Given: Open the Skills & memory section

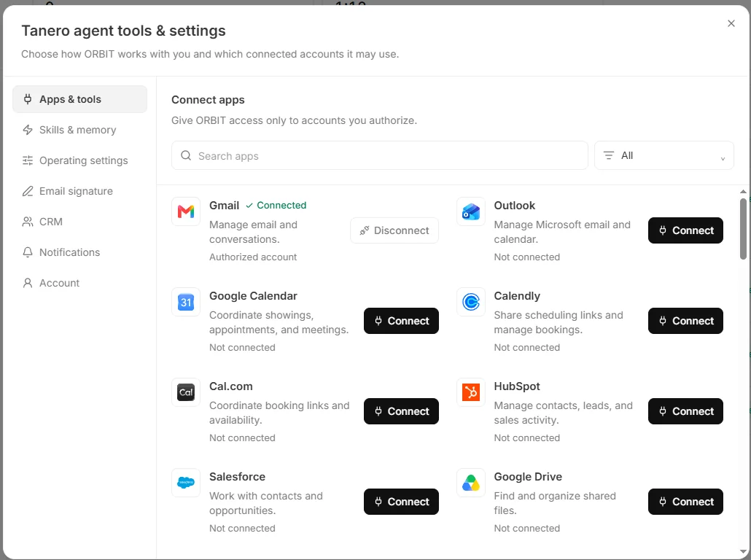Looking at the screenshot, I should pyautogui.click(x=79, y=130).
